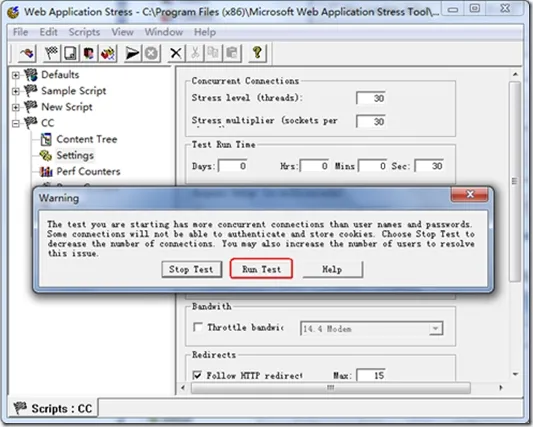Viewport: 533px width, 427px height.
Task: Select Content Tree in the script tree
Action: 87,139
